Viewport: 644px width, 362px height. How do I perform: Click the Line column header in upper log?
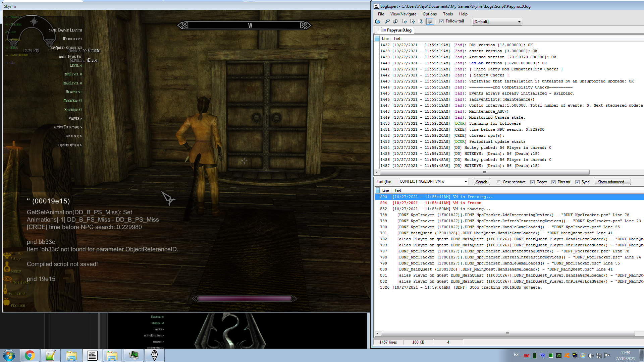(385, 39)
